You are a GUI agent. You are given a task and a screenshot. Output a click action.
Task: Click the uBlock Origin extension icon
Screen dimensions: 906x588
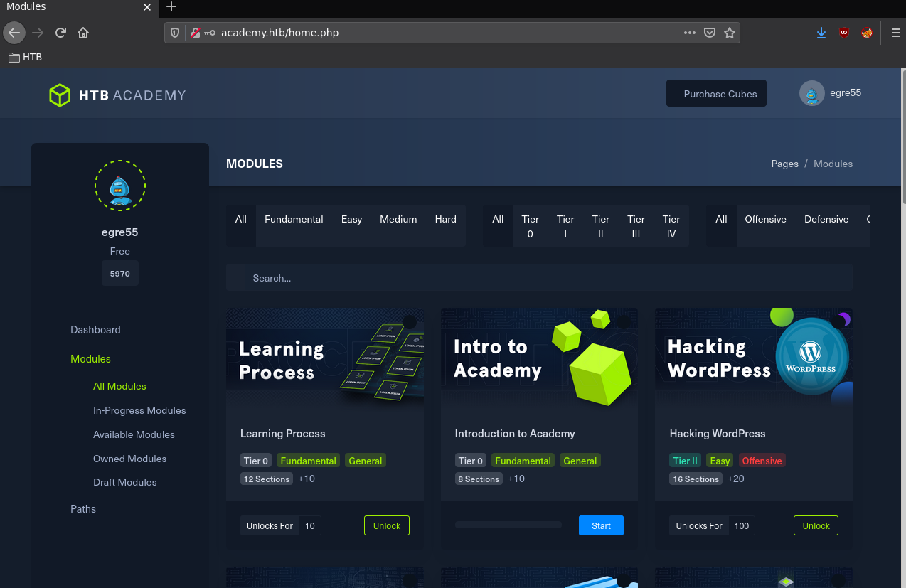[x=844, y=33]
